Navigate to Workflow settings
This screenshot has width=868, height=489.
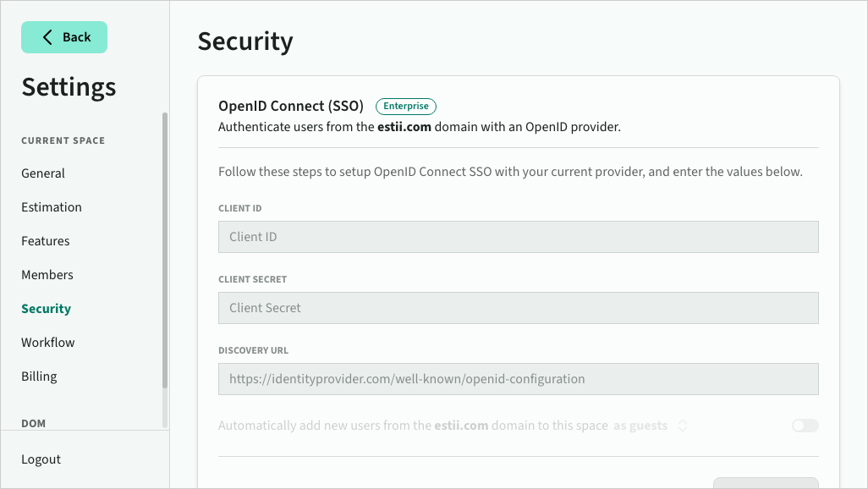(48, 343)
